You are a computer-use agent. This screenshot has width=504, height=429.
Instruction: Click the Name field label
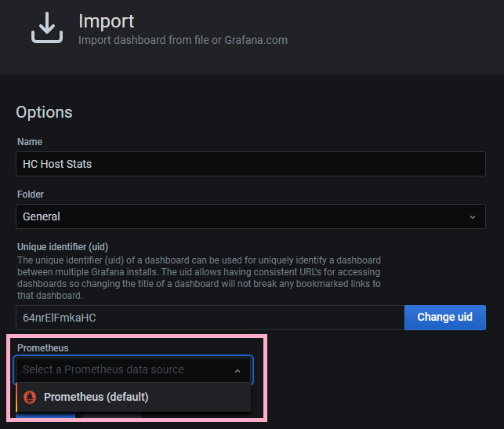(30, 142)
